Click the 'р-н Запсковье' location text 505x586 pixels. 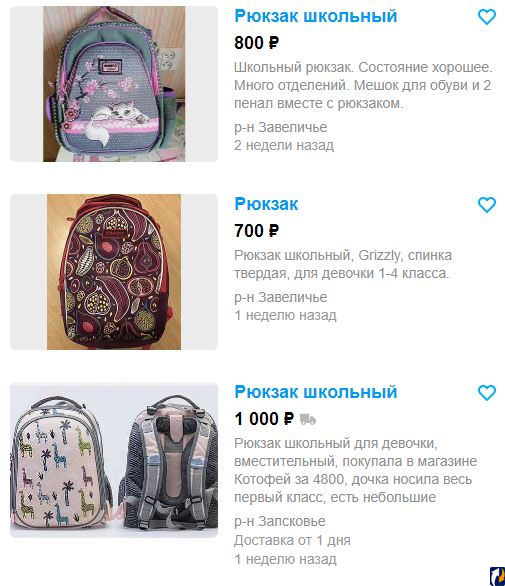coord(280,521)
